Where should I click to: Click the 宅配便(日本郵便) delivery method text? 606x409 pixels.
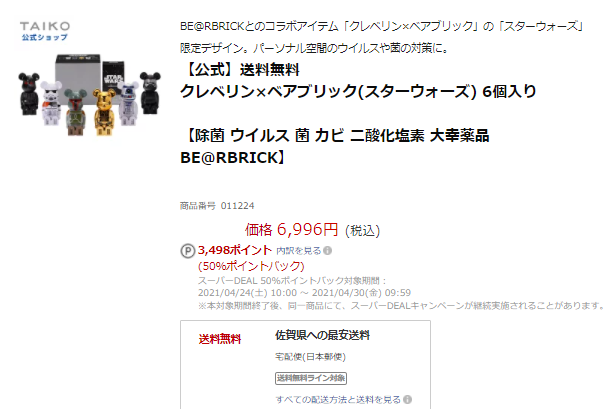(310, 357)
